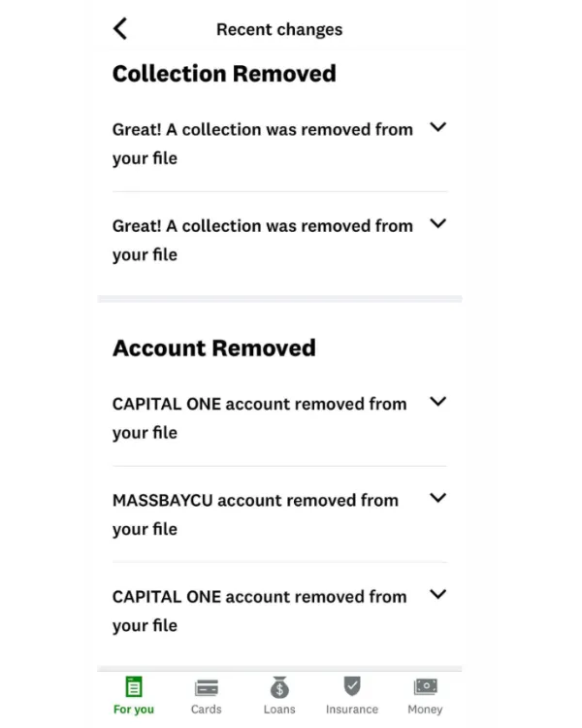Select the Money tab label
Screen dimensions: 582x728
[x=425, y=710]
